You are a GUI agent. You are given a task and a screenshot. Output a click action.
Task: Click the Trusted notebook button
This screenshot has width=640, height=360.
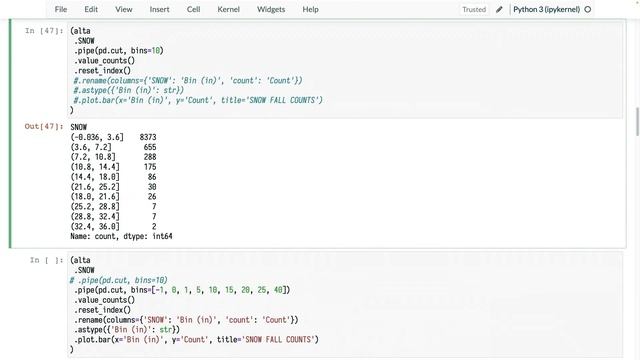[x=474, y=9]
